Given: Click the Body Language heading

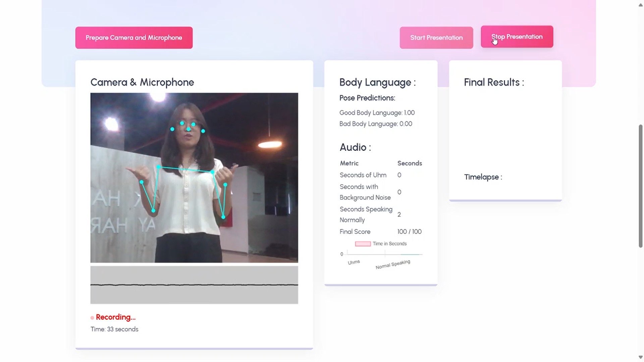Looking at the screenshot, I should (377, 82).
